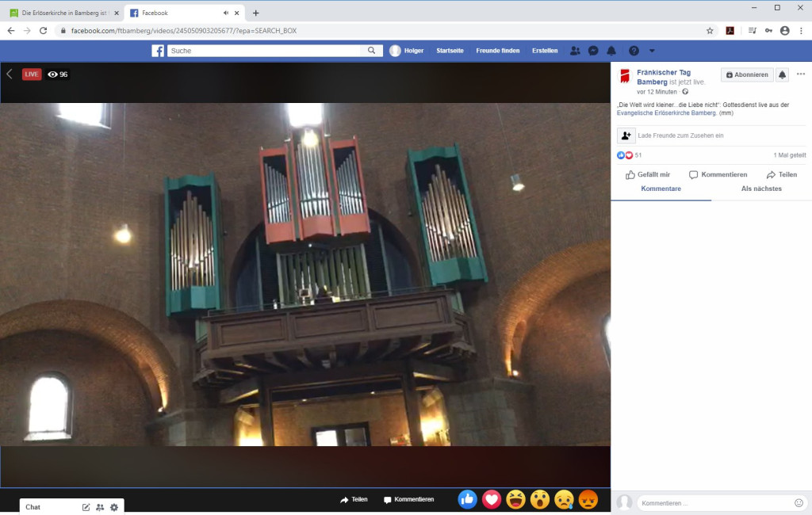Click the live video of the organ
Screen dimensions: 812x515
[x=305, y=274]
